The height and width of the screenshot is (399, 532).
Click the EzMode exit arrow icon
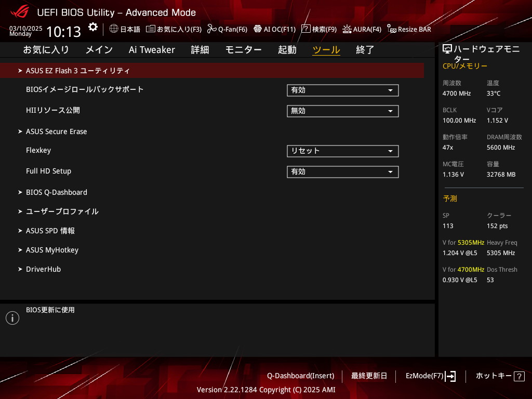pyautogui.click(x=450, y=376)
